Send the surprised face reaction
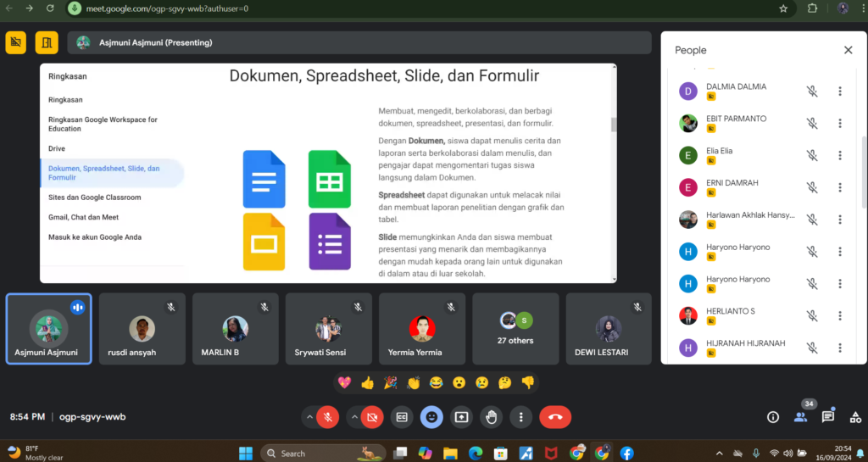This screenshot has width=868, height=462. [459, 382]
